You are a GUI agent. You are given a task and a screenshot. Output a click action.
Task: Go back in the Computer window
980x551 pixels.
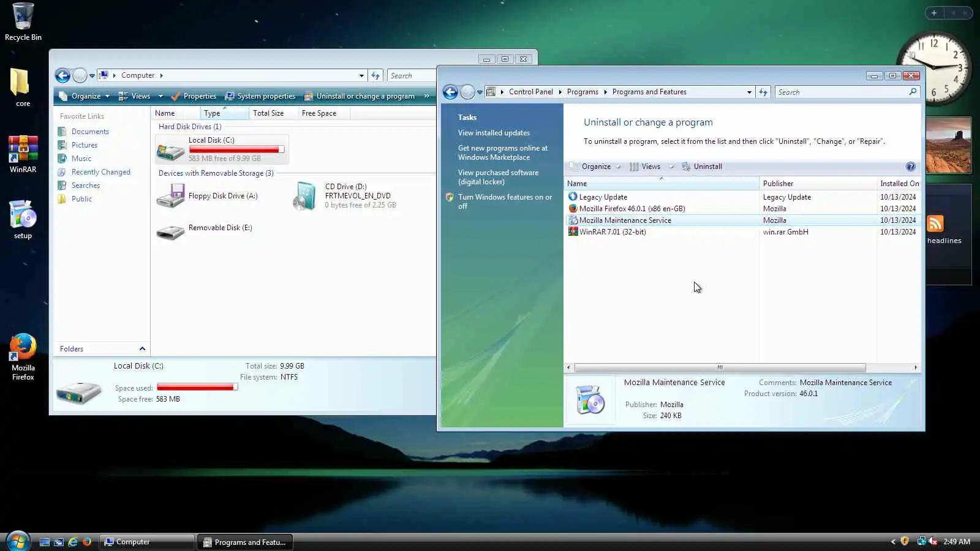62,75
